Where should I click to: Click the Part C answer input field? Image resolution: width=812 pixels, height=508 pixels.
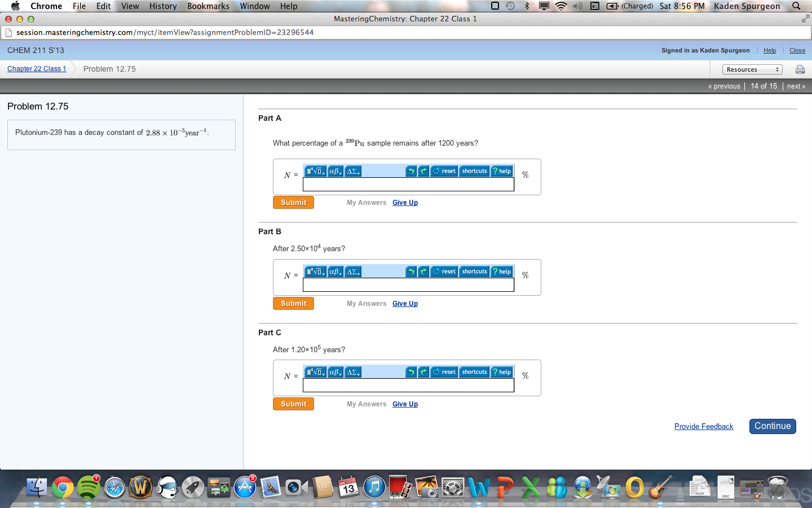(x=408, y=385)
